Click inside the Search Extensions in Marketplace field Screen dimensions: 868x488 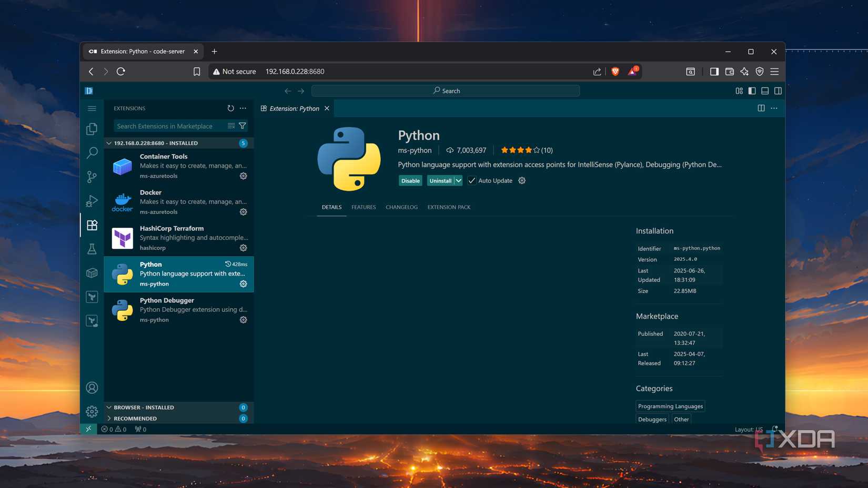[x=168, y=126]
